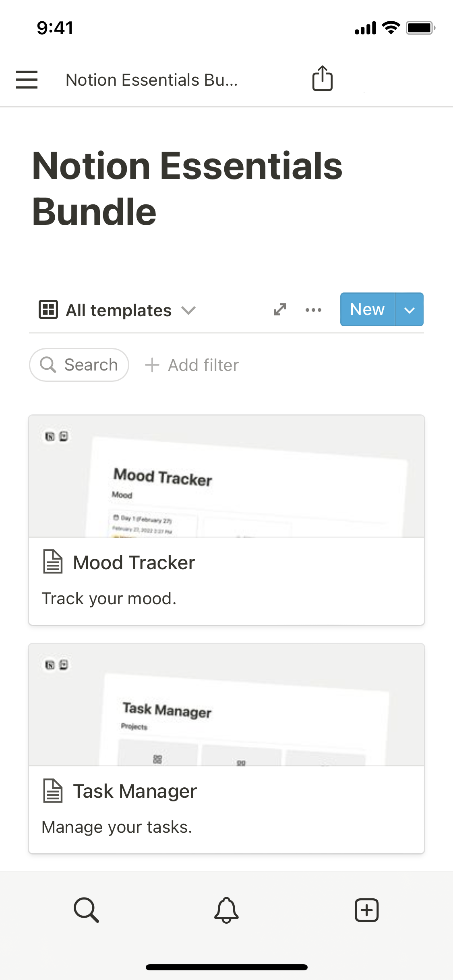Tap the Notion Essentials Bu... breadcrumb title
Viewport: 453px width, 980px height.
pos(152,80)
